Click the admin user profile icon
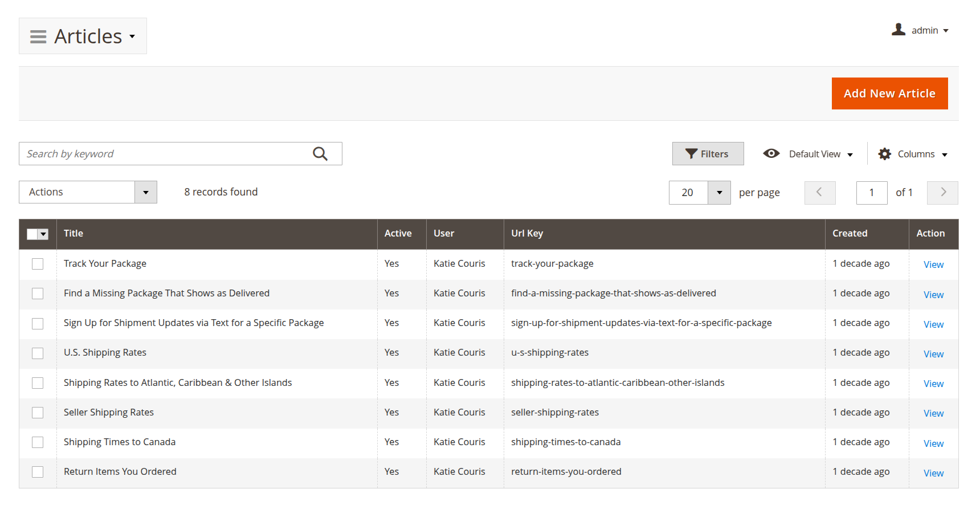Viewport: 980px width, 509px height. pyautogui.click(x=899, y=30)
